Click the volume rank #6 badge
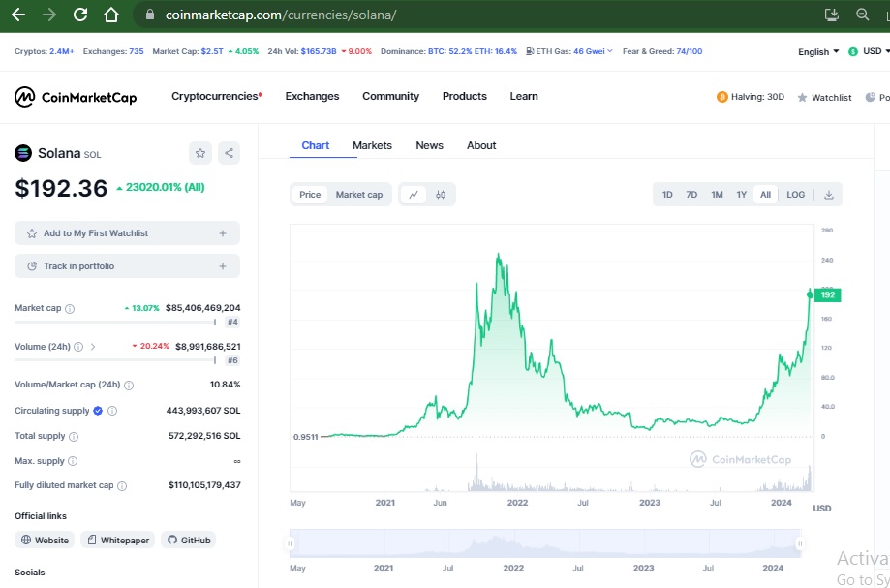890x588 pixels. 232,360
